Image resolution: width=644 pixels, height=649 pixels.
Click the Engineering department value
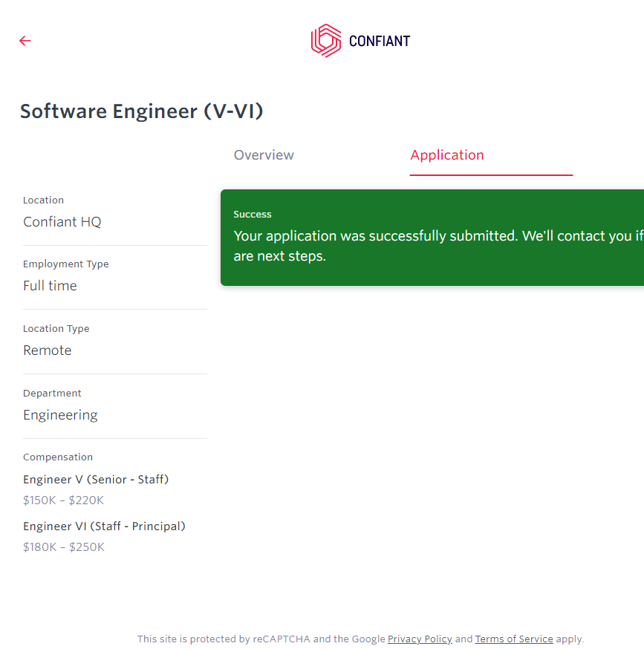60,415
